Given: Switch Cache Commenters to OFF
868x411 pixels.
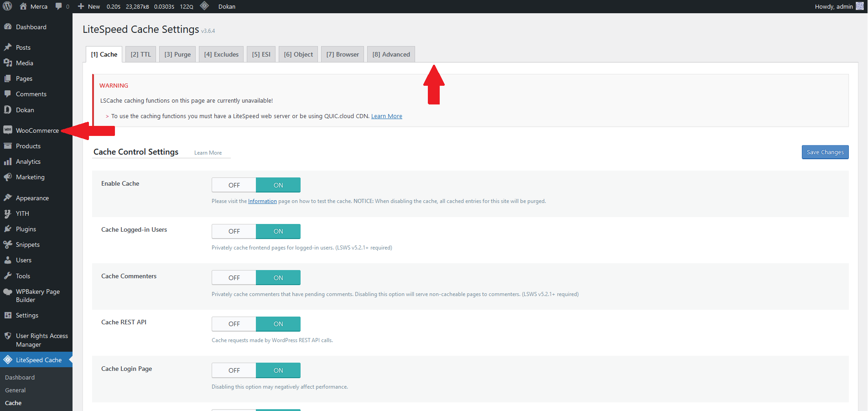Looking at the screenshot, I should pyautogui.click(x=234, y=278).
